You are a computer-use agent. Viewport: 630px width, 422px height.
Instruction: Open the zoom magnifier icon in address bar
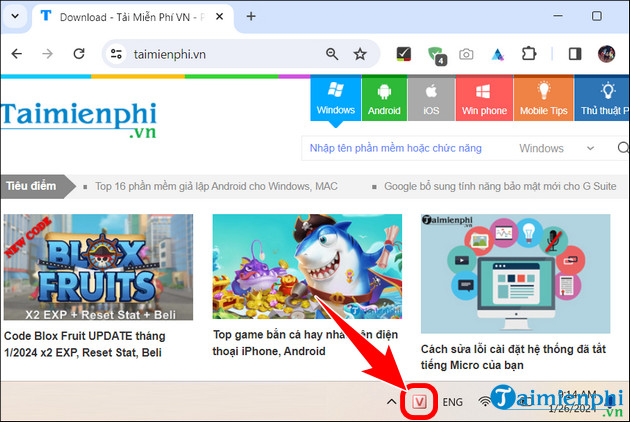point(332,54)
